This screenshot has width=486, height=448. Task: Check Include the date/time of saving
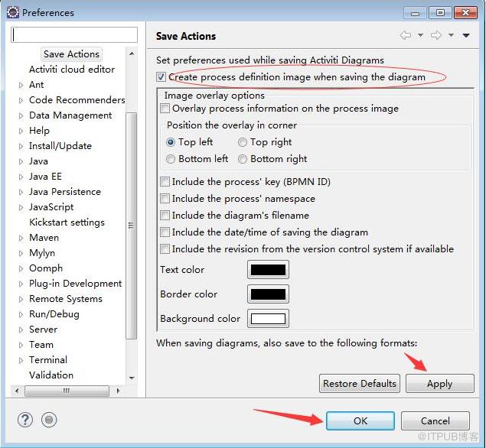[165, 232]
